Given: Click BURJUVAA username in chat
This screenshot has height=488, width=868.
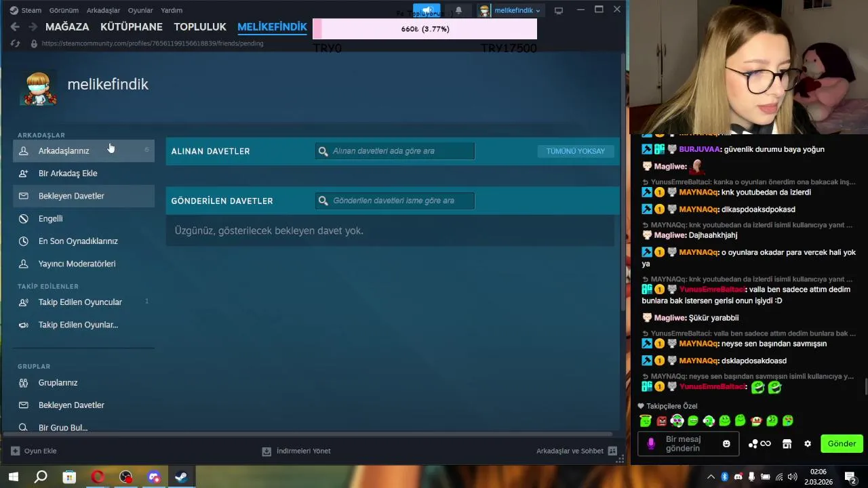Looking at the screenshot, I should point(700,149).
